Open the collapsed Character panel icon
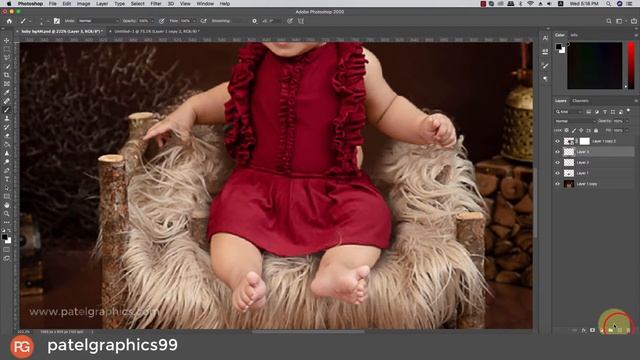This screenshot has width=640, height=360. (x=546, y=38)
